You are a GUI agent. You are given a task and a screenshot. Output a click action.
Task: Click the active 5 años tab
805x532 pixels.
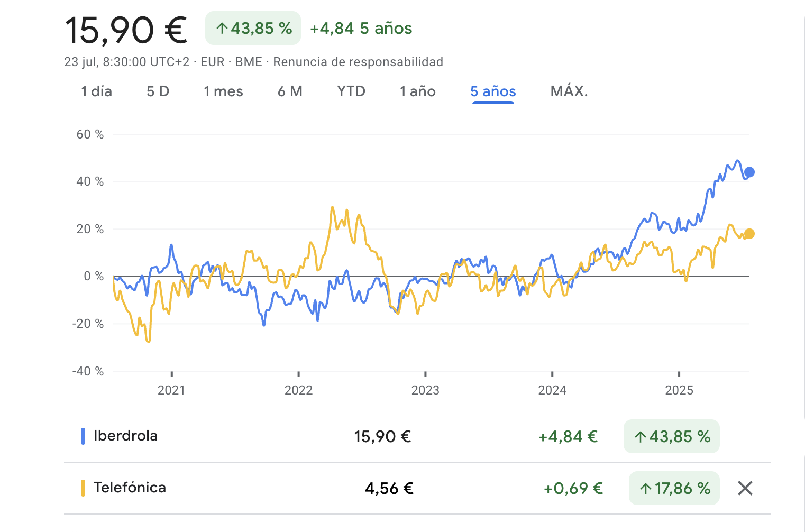(493, 91)
